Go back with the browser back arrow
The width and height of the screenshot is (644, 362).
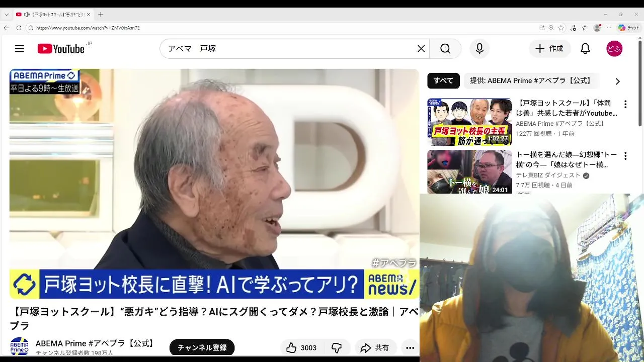(7, 28)
